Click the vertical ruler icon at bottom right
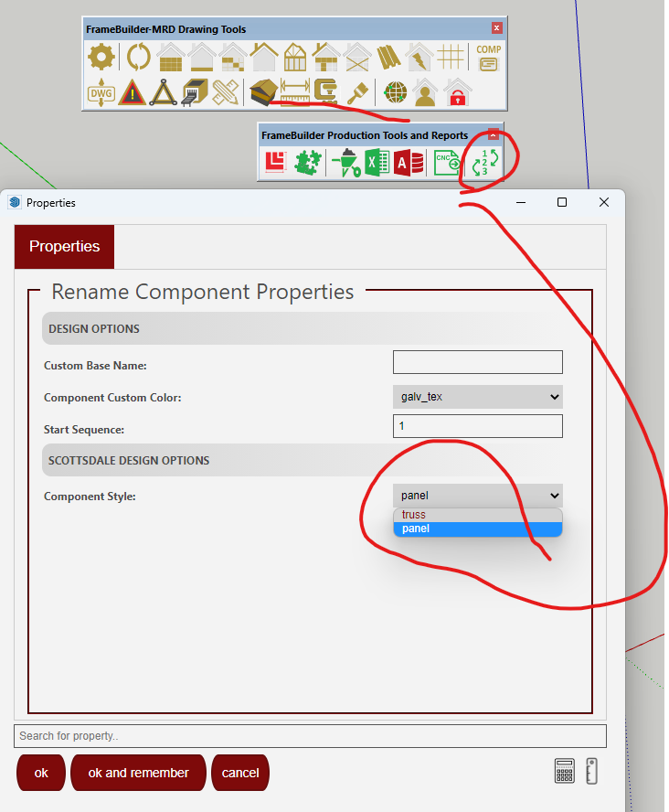This screenshot has width=669, height=812. pyautogui.click(x=592, y=771)
